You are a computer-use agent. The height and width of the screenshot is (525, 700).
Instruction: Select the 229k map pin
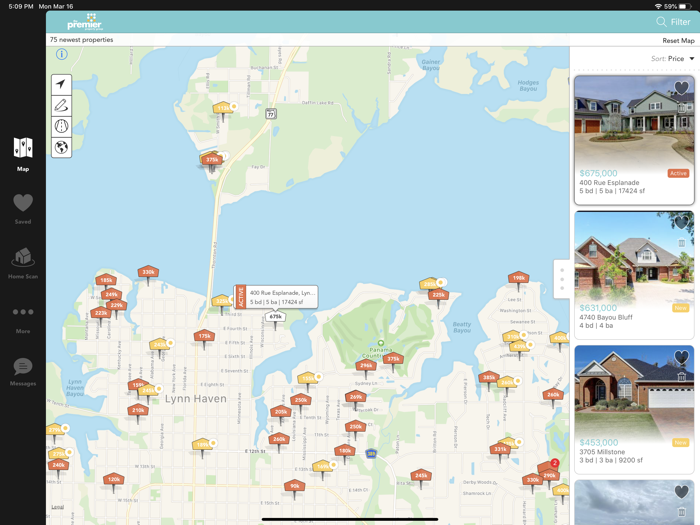[117, 306]
